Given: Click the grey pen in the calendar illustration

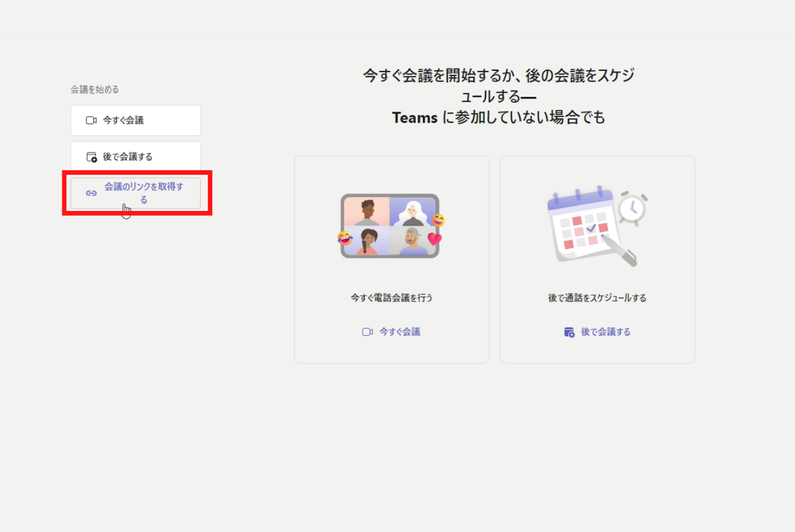Looking at the screenshot, I should click(x=620, y=251).
